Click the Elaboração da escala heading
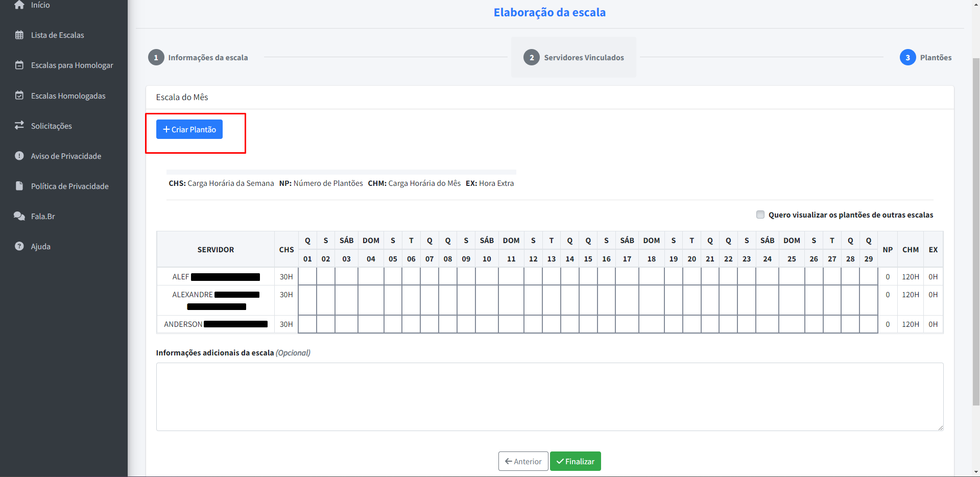 [x=549, y=12]
